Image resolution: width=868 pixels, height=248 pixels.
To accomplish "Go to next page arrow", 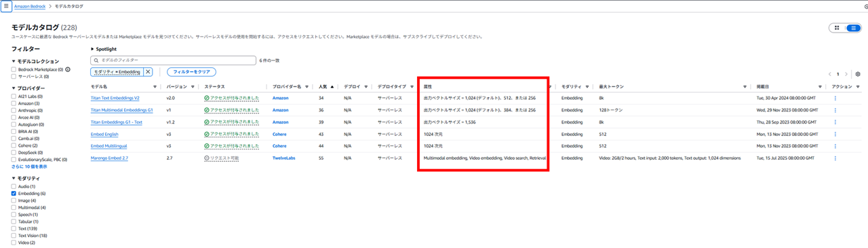I will click(x=847, y=74).
